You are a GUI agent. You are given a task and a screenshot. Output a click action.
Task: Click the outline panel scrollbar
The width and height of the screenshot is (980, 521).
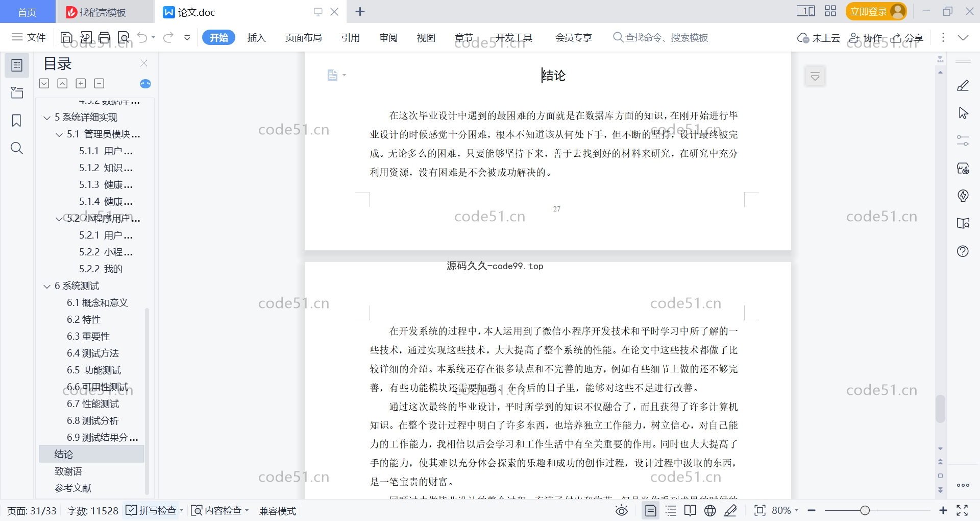point(147,401)
